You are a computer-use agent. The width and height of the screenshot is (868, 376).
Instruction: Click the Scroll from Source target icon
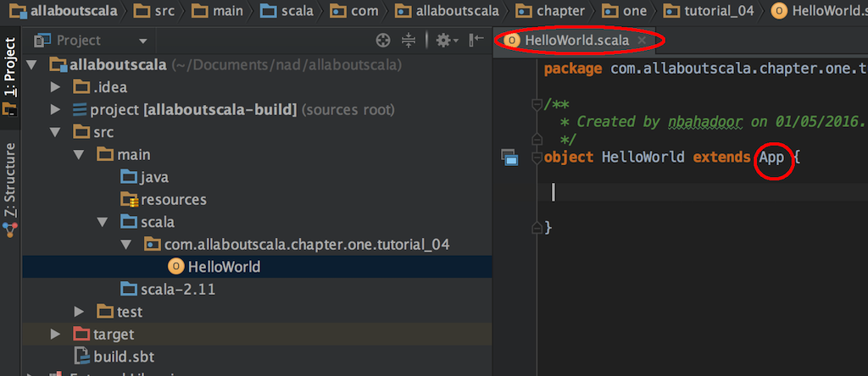(x=382, y=40)
